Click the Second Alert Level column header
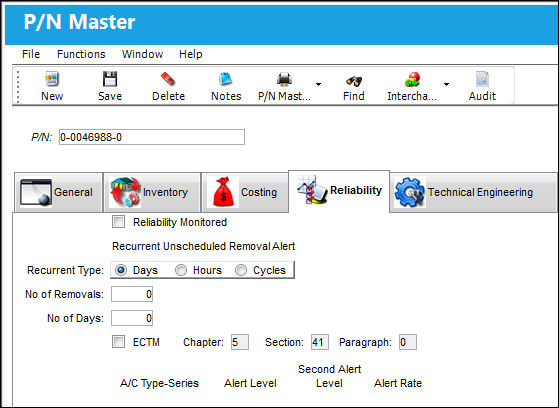The height and width of the screenshot is (408, 559). point(329,376)
